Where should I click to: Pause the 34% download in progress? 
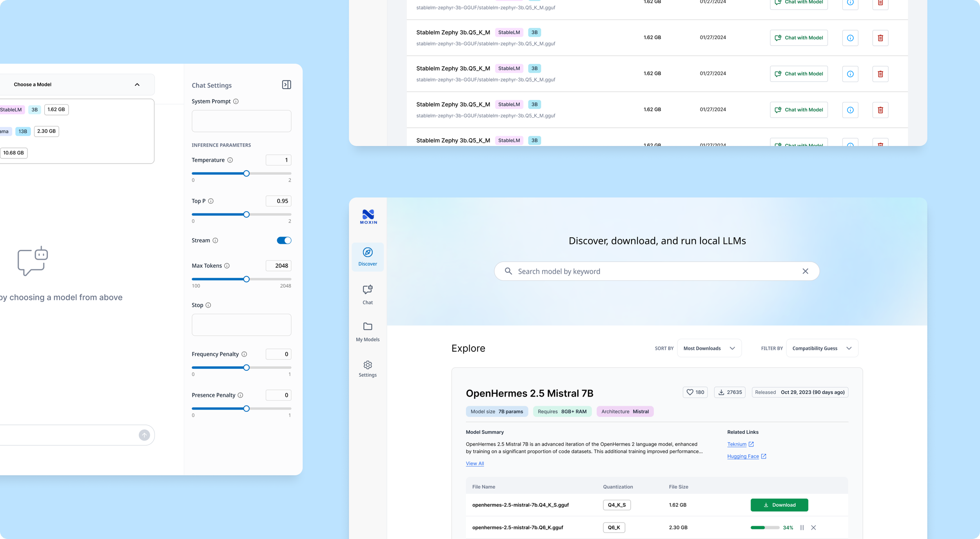(x=802, y=528)
